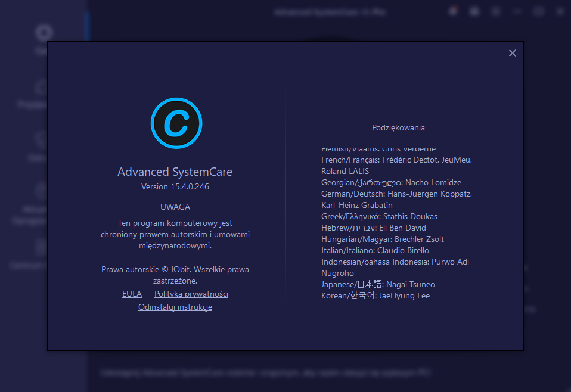Click the German/Deutsch Hans-Juergen Koppatz line

point(396,194)
